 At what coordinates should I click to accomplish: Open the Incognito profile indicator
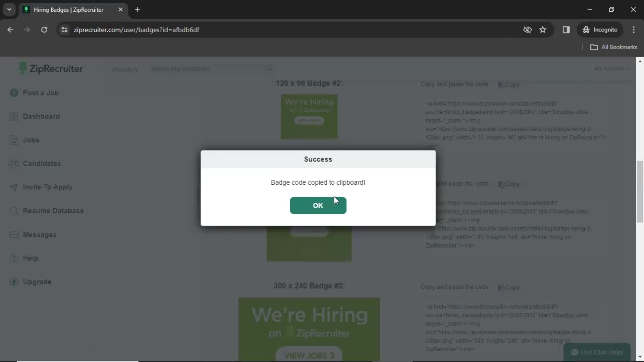tap(600, 30)
